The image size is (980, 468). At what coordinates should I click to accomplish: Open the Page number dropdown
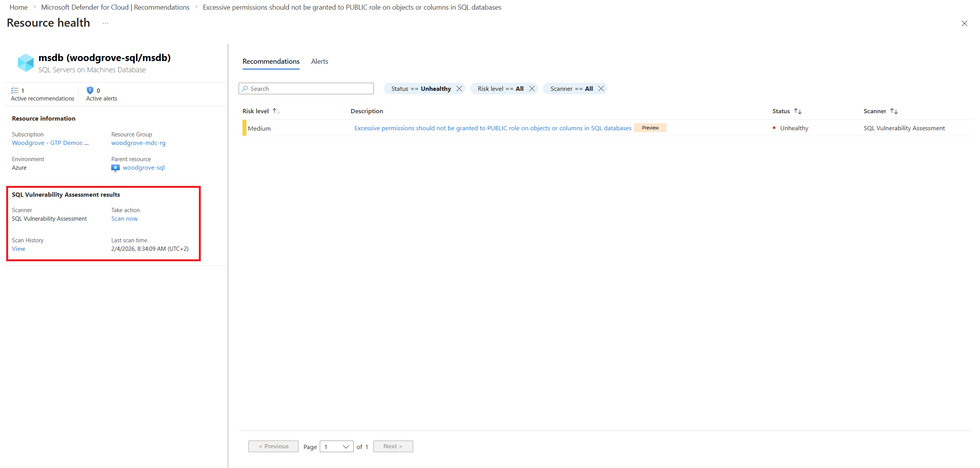[336, 446]
